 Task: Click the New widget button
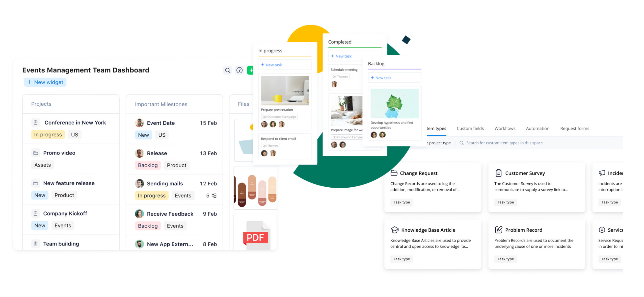pyautogui.click(x=45, y=82)
